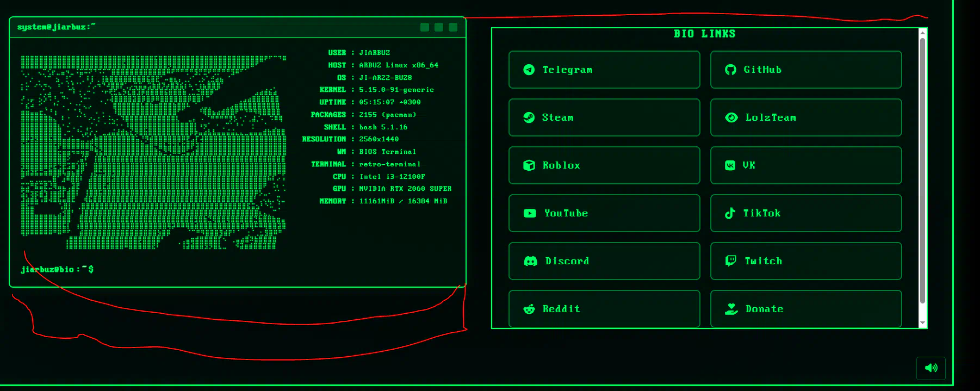Click the TikTok note icon
Image resolution: width=980 pixels, height=391 pixels.
coord(730,213)
